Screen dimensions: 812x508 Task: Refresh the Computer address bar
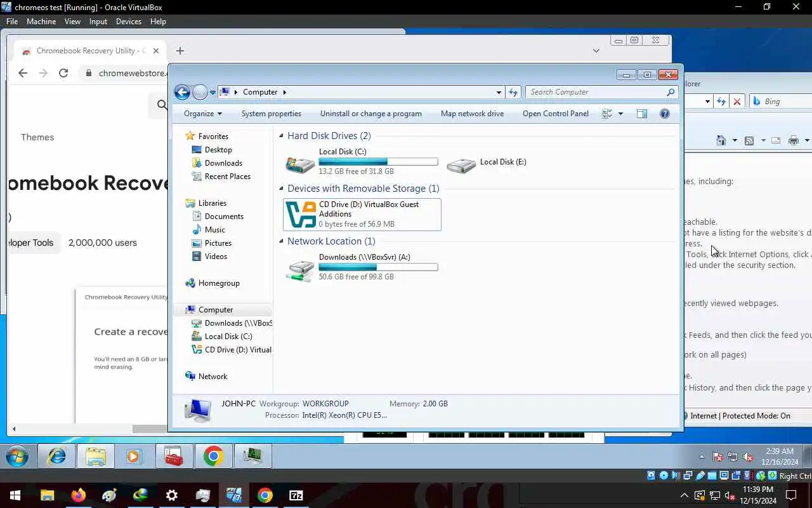point(513,92)
